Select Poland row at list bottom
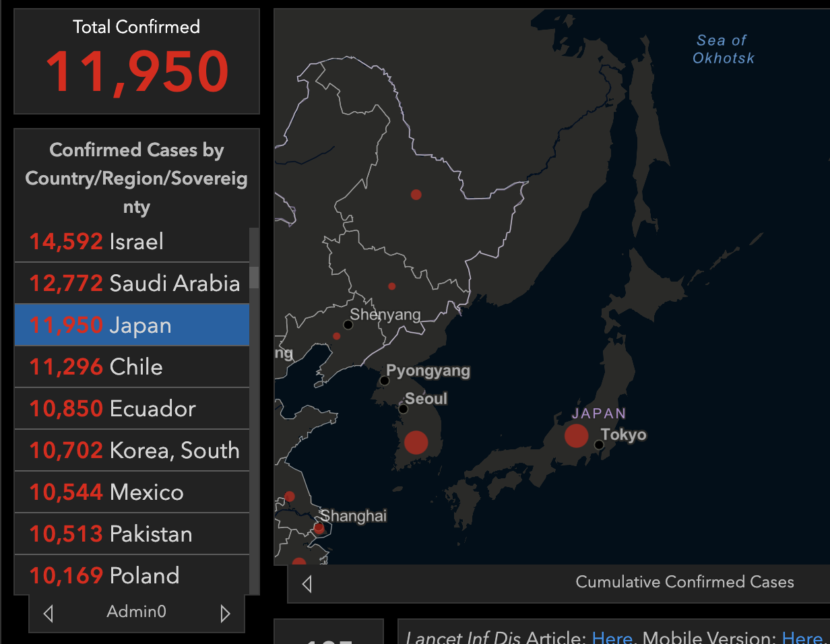The height and width of the screenshot is (644, 830). tap(132, 575)
